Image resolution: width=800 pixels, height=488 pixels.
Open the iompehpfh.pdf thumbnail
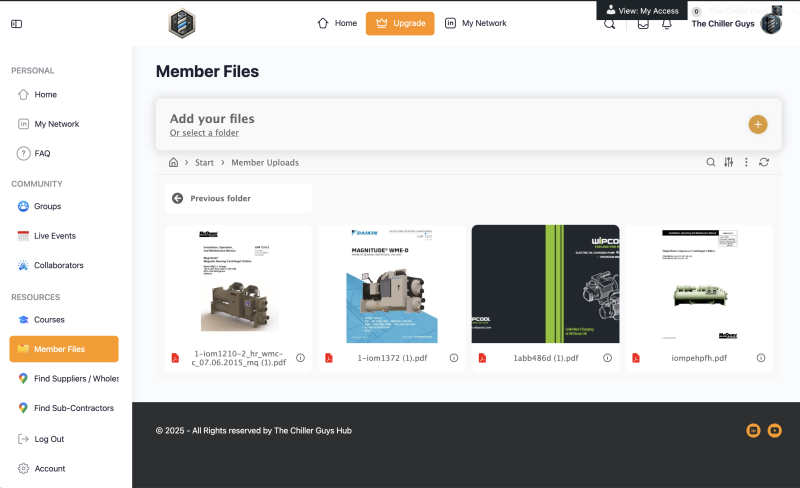[699, 284]
